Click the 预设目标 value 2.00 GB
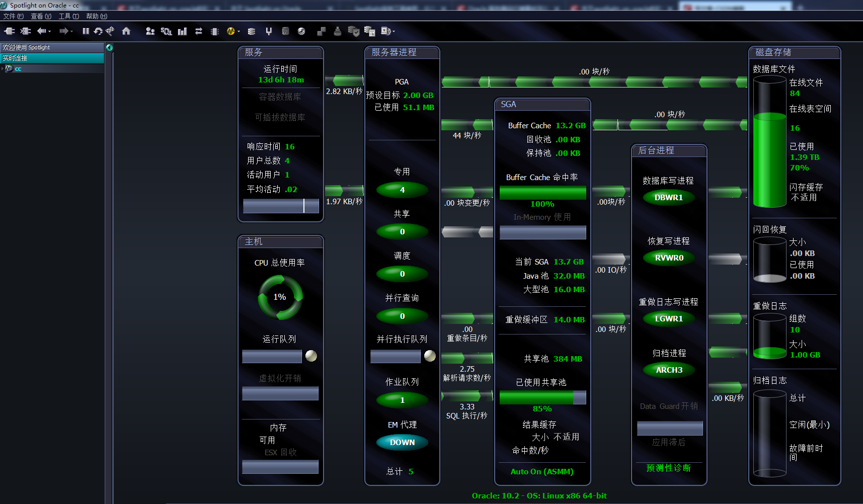The image size is (863, 504). (418, 96)
